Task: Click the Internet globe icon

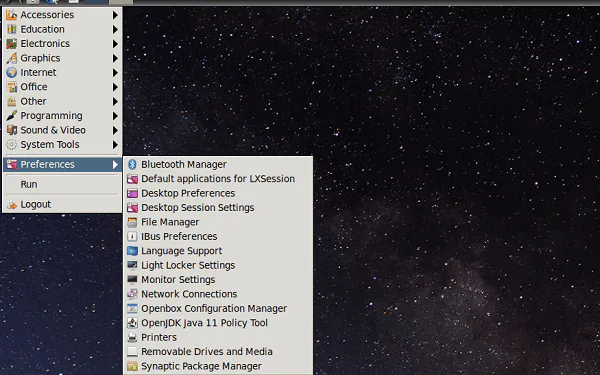Action: pyautogui.click(x=11, y=73)
